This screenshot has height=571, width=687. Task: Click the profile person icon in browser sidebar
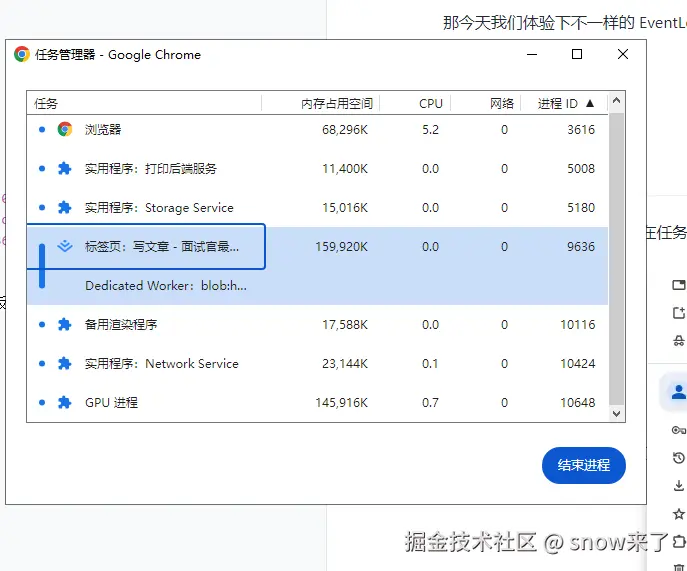coord(679,391)
